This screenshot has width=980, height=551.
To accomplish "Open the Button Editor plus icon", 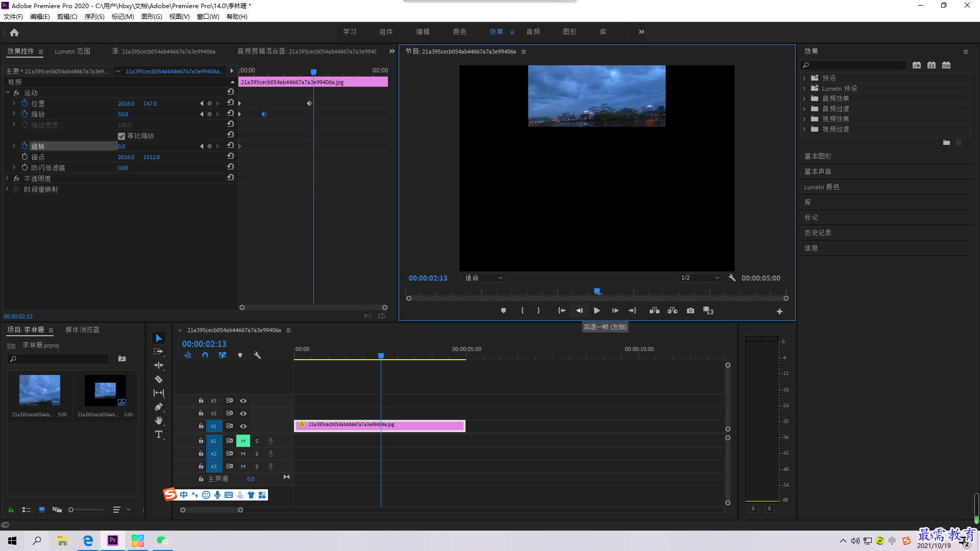I will (x=779, y=311).
